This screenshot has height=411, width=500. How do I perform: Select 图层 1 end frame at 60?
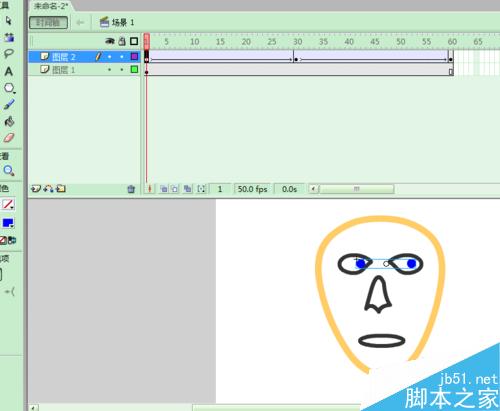click(x=451, y=70)
